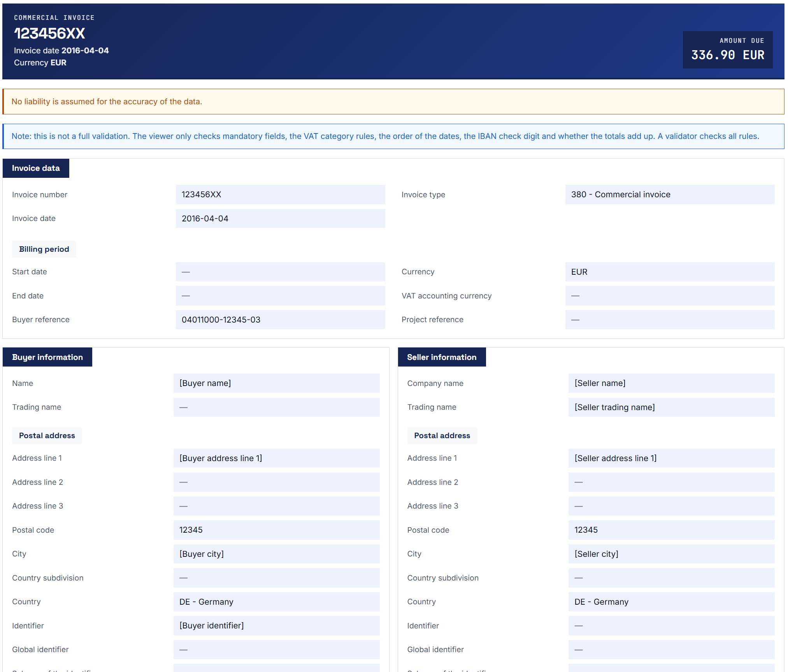Click the Invoice date field 2016-04-04
The width and height of the screenshot is (788, 672).
pos(280,219)
